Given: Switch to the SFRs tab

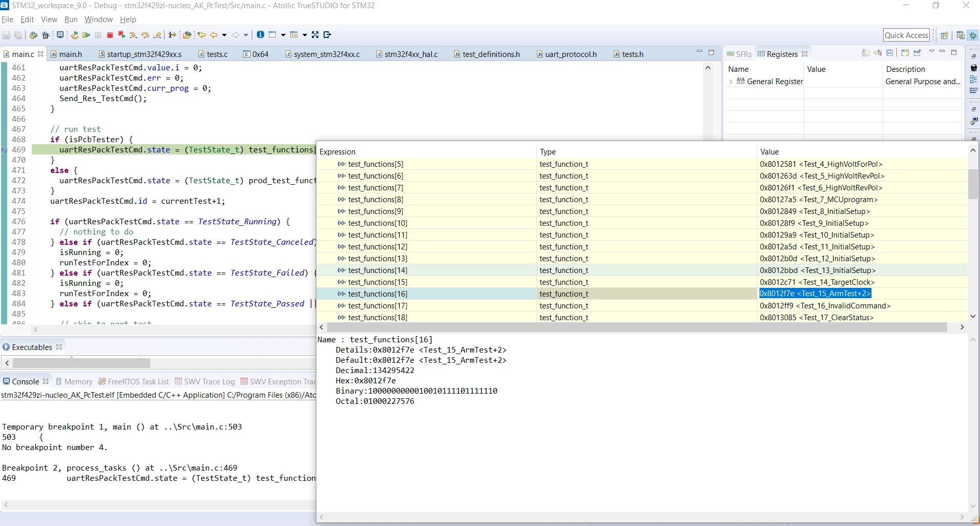Looking at the screenshot, I should pyautogui.click(x=739, y=54).
